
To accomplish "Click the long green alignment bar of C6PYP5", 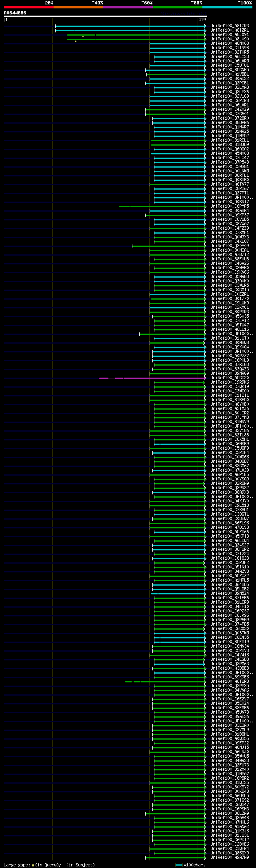I will 162,206.
